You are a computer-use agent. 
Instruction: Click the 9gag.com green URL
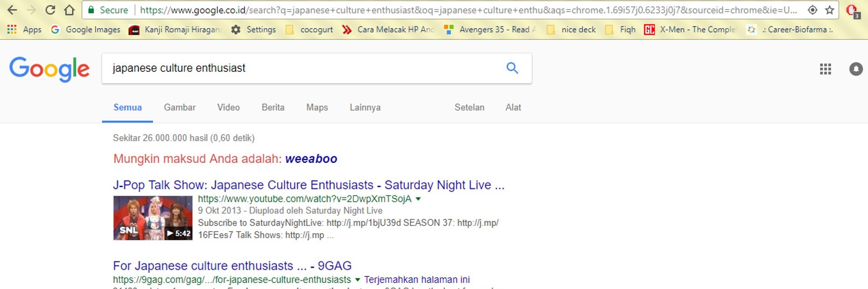click(x=232, y=280)
